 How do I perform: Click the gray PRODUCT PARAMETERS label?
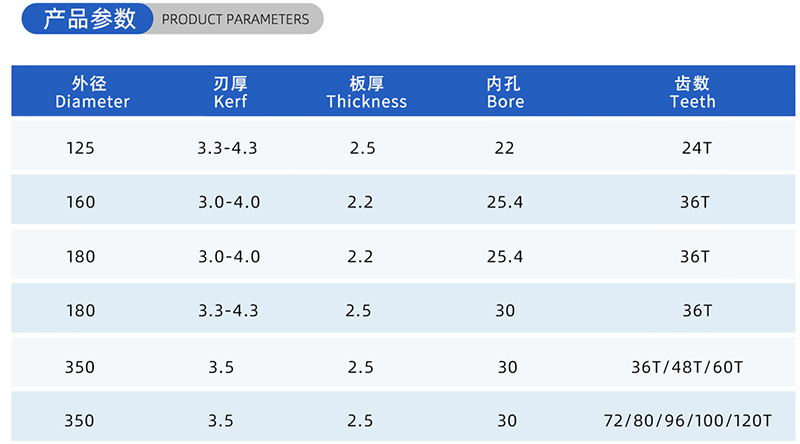point(236,19)
